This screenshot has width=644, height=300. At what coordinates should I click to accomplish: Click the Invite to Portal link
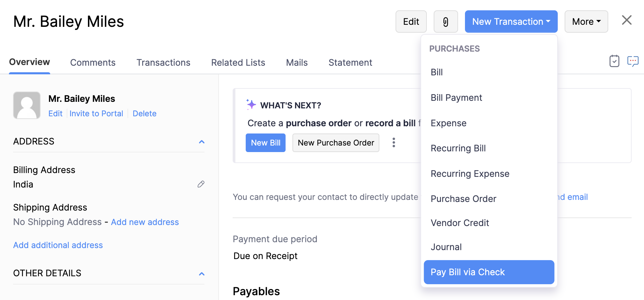[96, 114]
